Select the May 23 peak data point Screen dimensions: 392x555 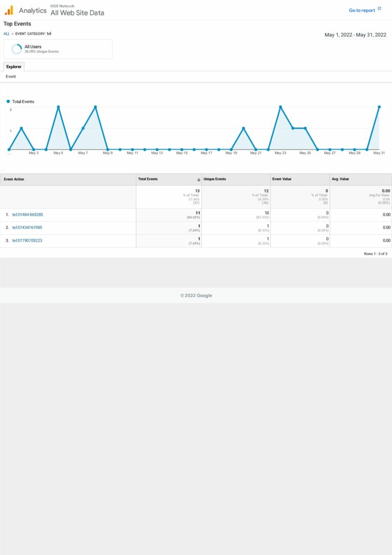coord(280,107)
